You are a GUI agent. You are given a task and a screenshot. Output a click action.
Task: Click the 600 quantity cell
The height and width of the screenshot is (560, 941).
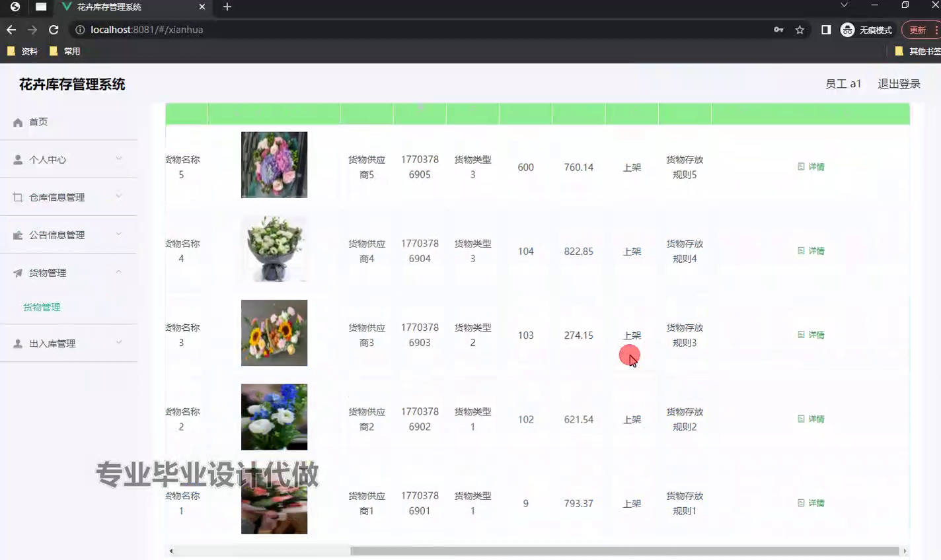coord(525,168)
